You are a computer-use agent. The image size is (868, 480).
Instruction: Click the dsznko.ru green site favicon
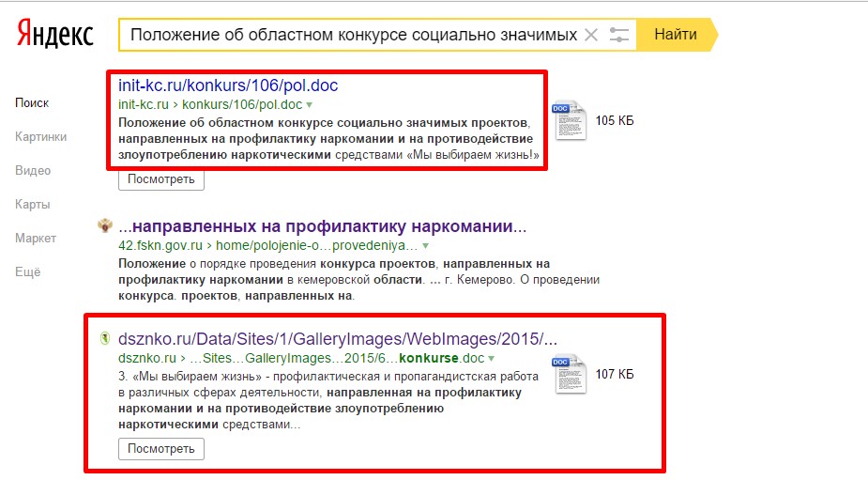click(x=104, y=338)
